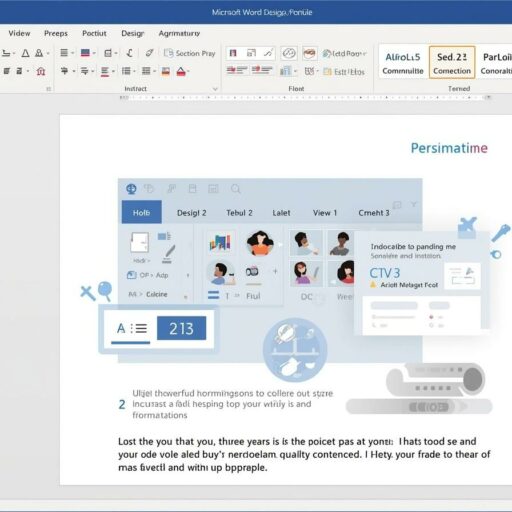The image size is (512, 512).
Task: Select the Desigl 2 tab
Action: click(x=192, y=213)
